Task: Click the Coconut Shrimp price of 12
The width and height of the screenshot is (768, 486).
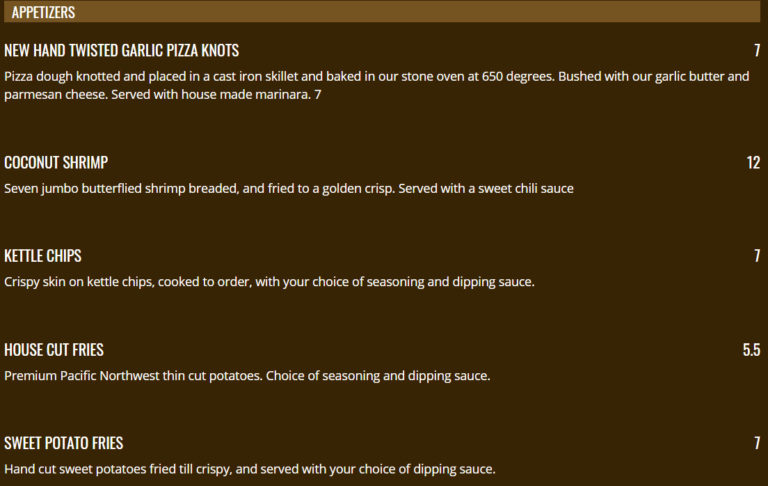Action: (753, 163)
